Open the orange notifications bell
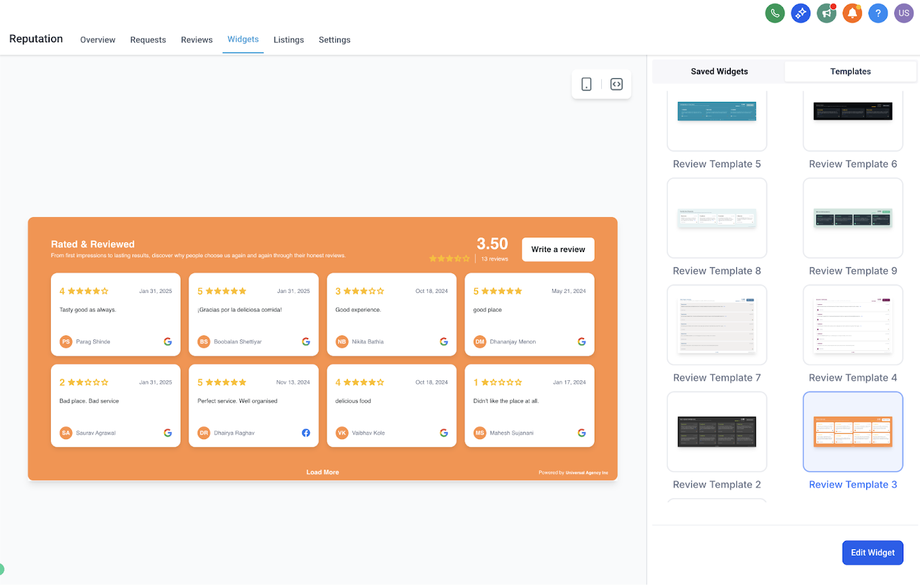Image resolution: width=920 pixels, height=588 pixels. 852,13
